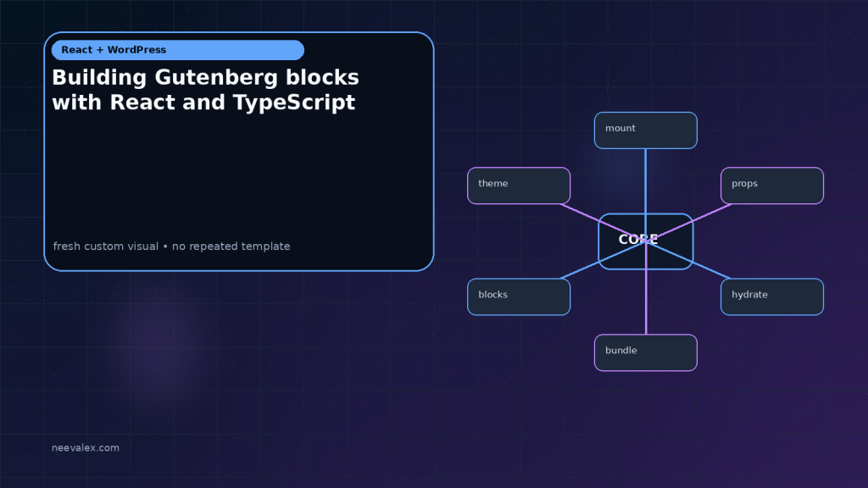Select the bundle node

pos(645,352)
